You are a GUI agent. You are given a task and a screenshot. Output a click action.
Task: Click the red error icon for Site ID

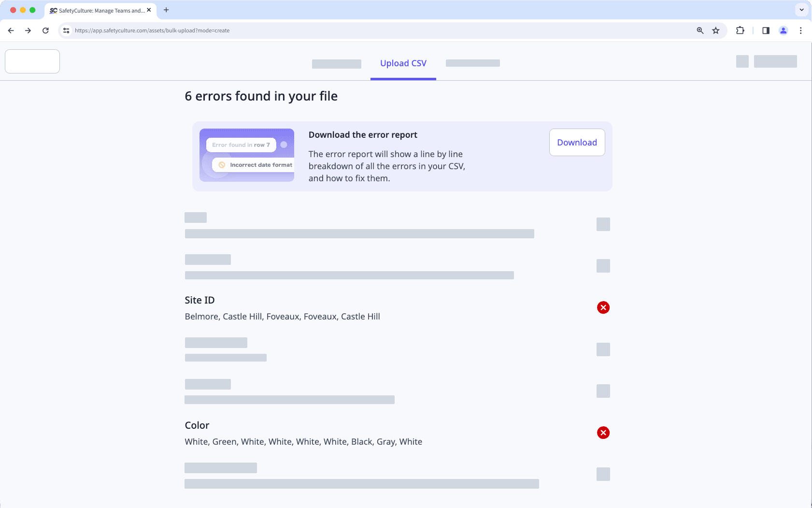(603, 307)
